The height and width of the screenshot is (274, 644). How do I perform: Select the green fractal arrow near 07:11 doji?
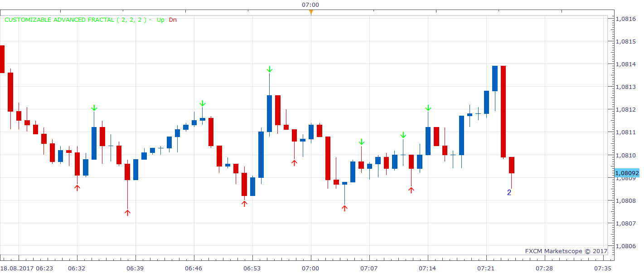(403, 135)
